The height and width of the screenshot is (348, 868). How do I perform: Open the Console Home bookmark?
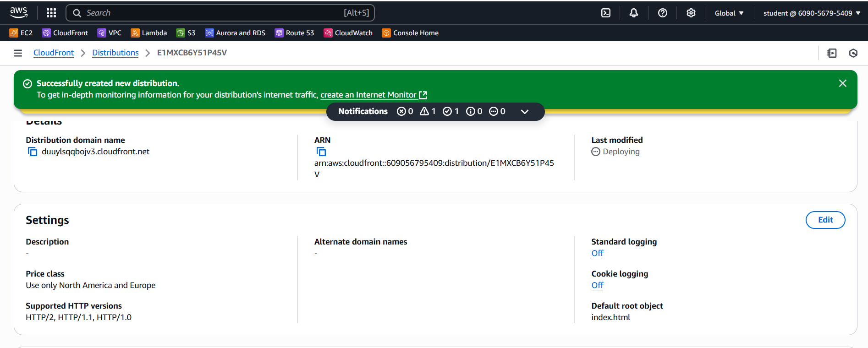coord(410,33)
